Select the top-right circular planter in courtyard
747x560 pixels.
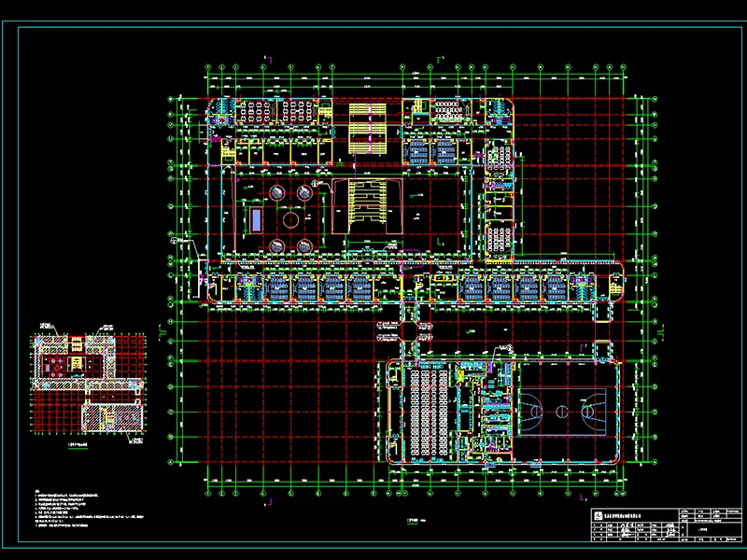pos(304,193)
